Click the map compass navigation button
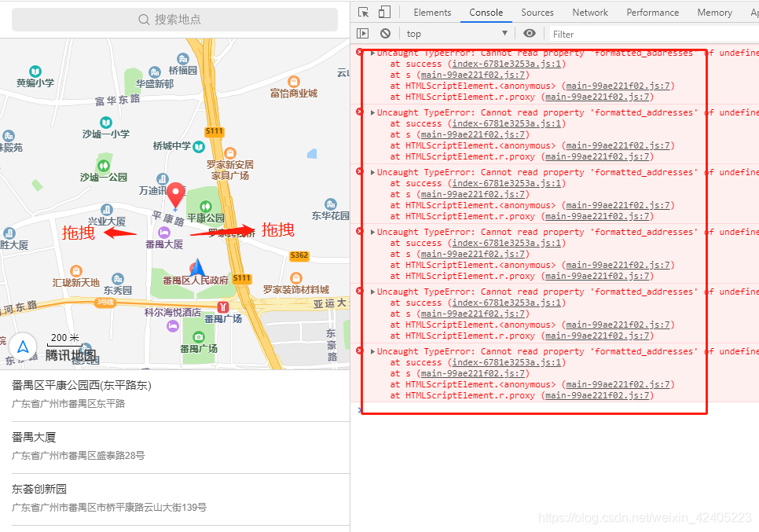 click(24, 346)
